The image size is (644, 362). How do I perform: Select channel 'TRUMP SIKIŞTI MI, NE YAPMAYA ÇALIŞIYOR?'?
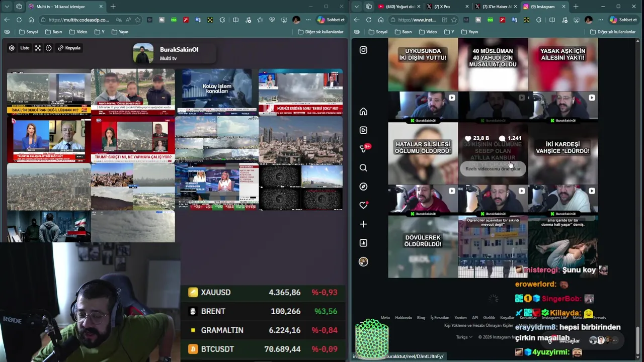point(133,139)
